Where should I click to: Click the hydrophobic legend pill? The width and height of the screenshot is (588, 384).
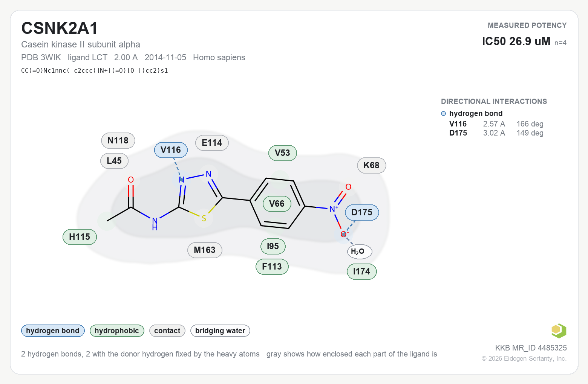click(117, 331)
